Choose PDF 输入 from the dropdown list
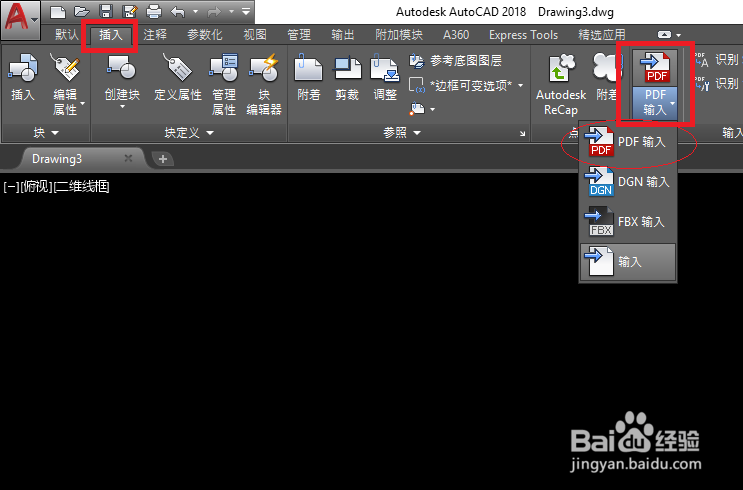The height and width of the screenshot is (490, 743). point(628,142)
